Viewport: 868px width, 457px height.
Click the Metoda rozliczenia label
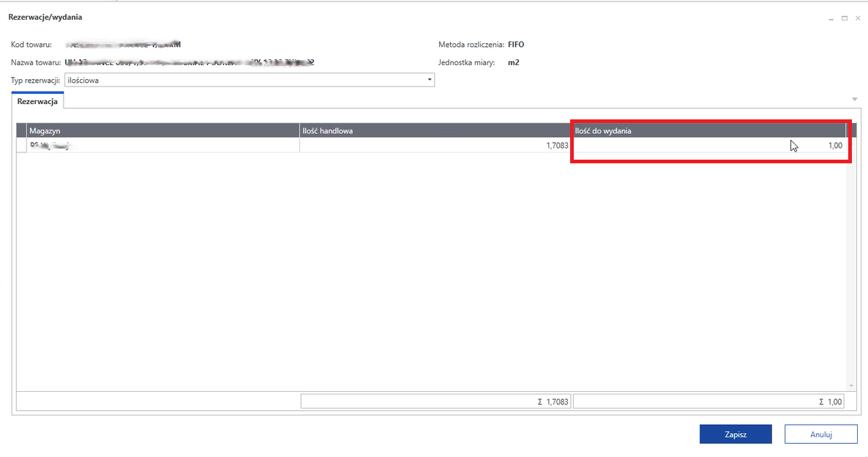point(471,45)
